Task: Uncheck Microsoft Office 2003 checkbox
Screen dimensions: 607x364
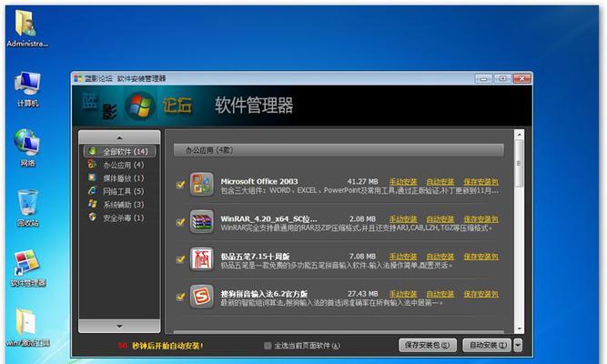Action: 180,185
